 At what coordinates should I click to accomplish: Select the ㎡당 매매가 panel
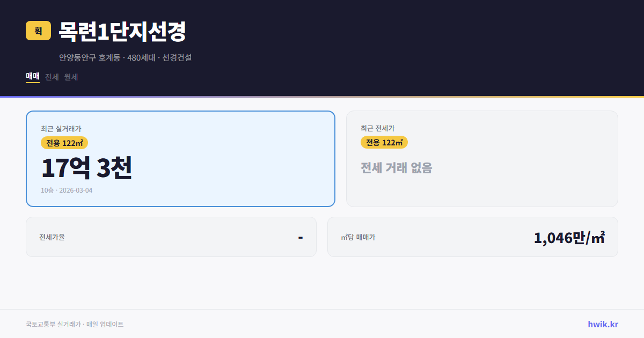click(472, 237)
